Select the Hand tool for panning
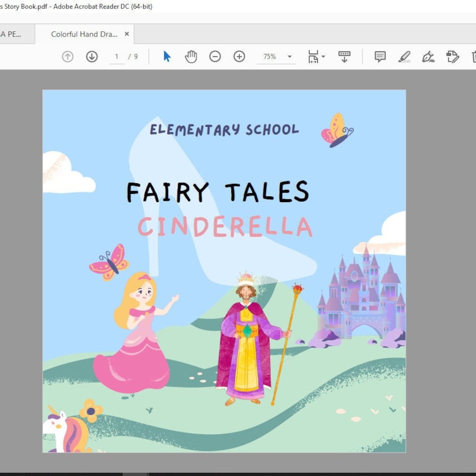The width and height of the screenshot is (476, 476). [191, 56]
